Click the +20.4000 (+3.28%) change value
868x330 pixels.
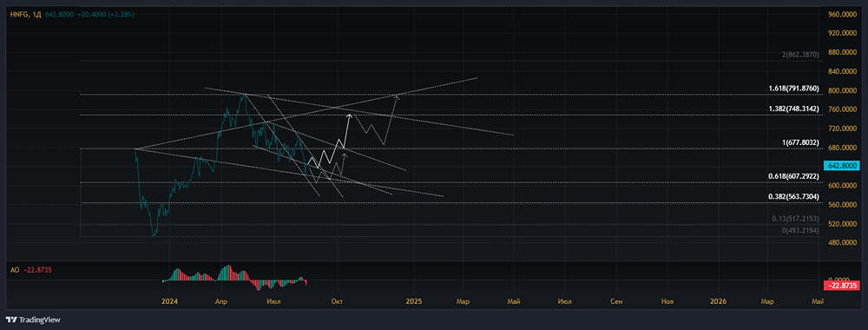click(x=106, y=14)
